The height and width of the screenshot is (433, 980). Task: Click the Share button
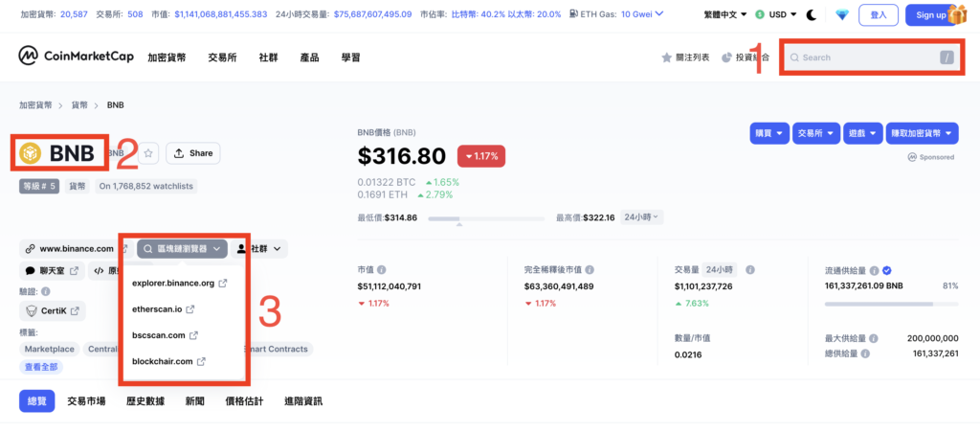tap(192, 153)
